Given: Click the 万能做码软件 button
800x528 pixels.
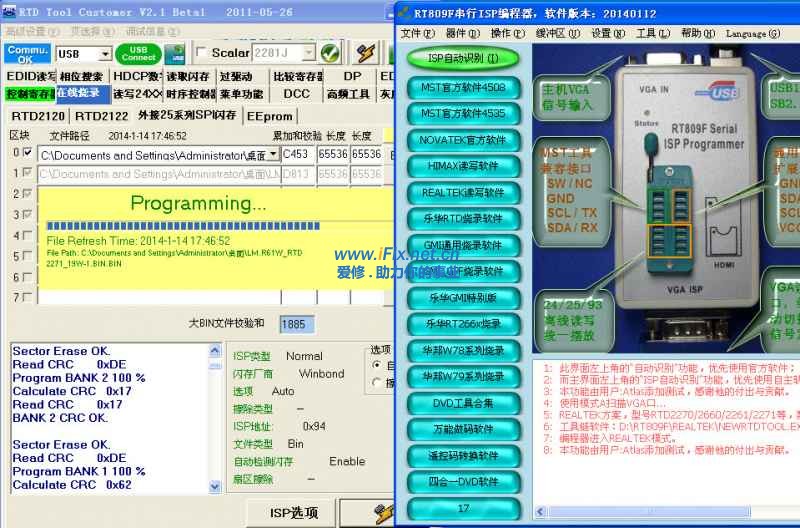Looking at the screenshot, I should [x=463, y=429].
